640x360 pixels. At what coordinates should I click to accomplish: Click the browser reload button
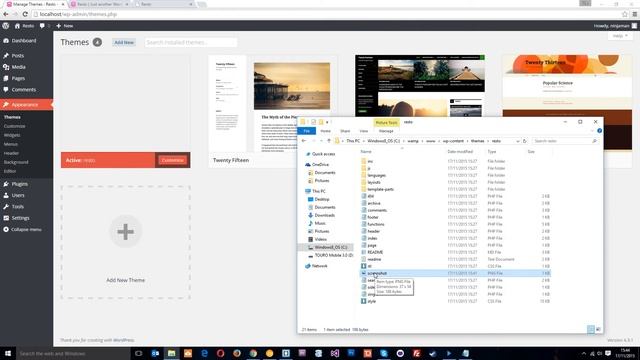point(25,14)
